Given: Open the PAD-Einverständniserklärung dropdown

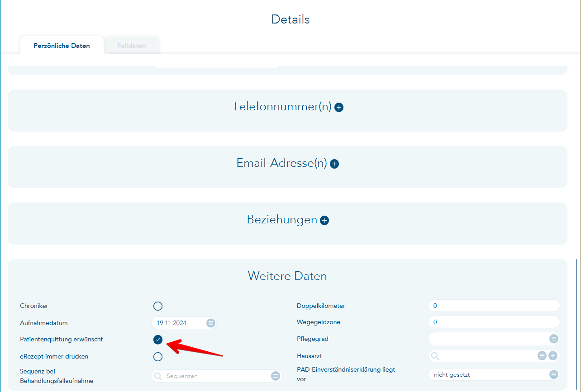Looking at the screenshot, I should click(x=553, y=374).
